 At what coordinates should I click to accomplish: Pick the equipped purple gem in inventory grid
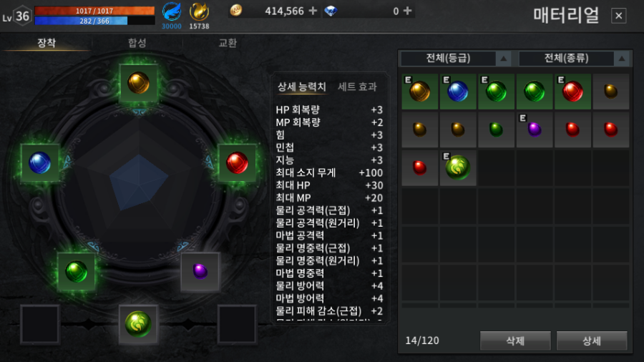(x=534, y=129)
